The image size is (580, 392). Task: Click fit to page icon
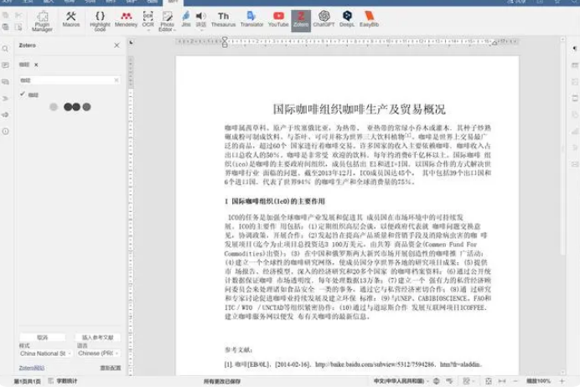tap(489, 381)
